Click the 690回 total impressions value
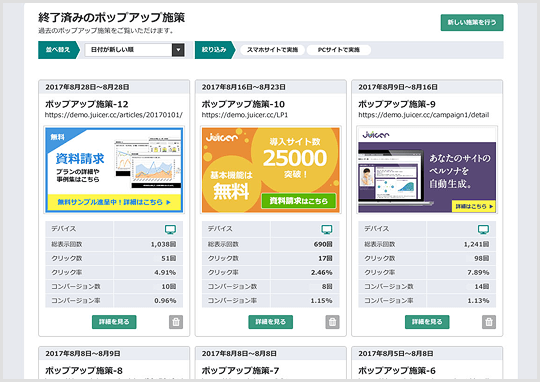 (323, 244)
